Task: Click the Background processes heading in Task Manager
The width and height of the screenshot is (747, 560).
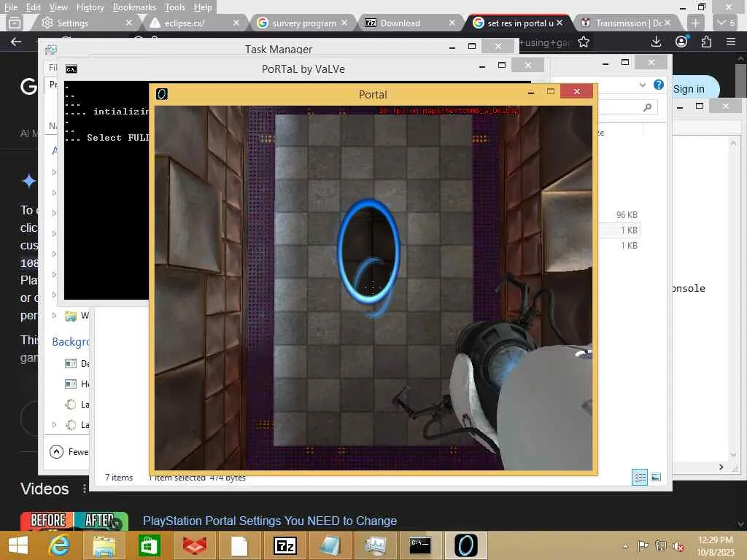Action: point(71,341)
